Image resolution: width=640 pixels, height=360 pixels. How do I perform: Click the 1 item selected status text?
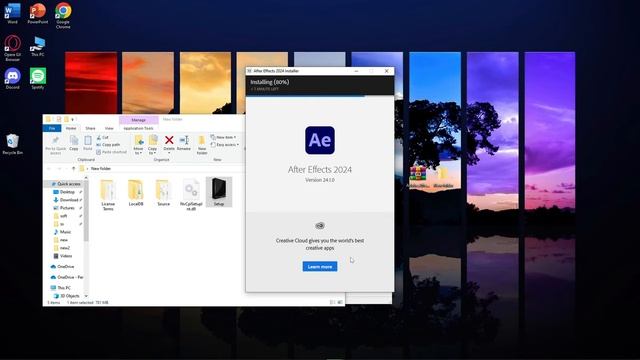pyautogui.click(x=80, y=303)
